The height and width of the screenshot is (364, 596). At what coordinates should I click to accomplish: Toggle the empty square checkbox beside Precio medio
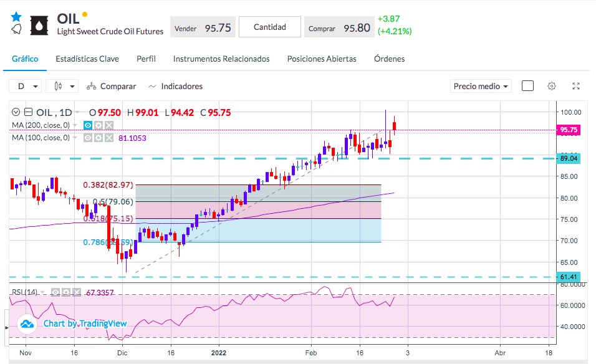pyautogui.click(x=527, y=86)
